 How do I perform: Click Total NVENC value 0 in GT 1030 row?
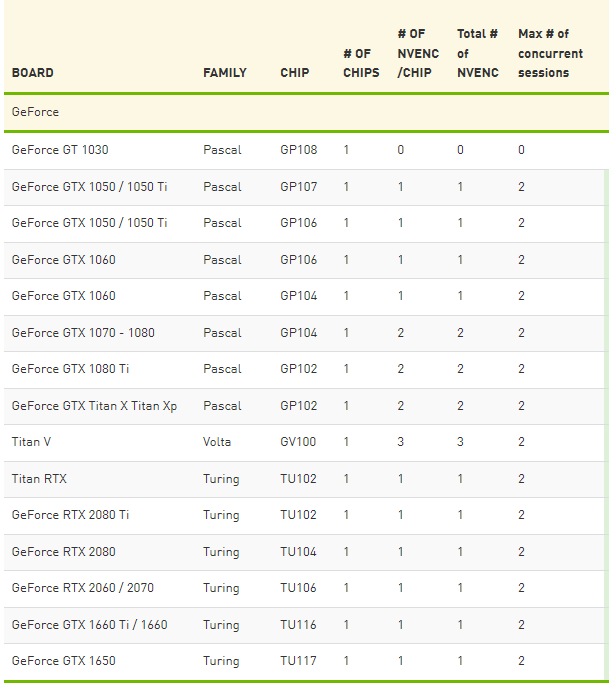(460, 150)
